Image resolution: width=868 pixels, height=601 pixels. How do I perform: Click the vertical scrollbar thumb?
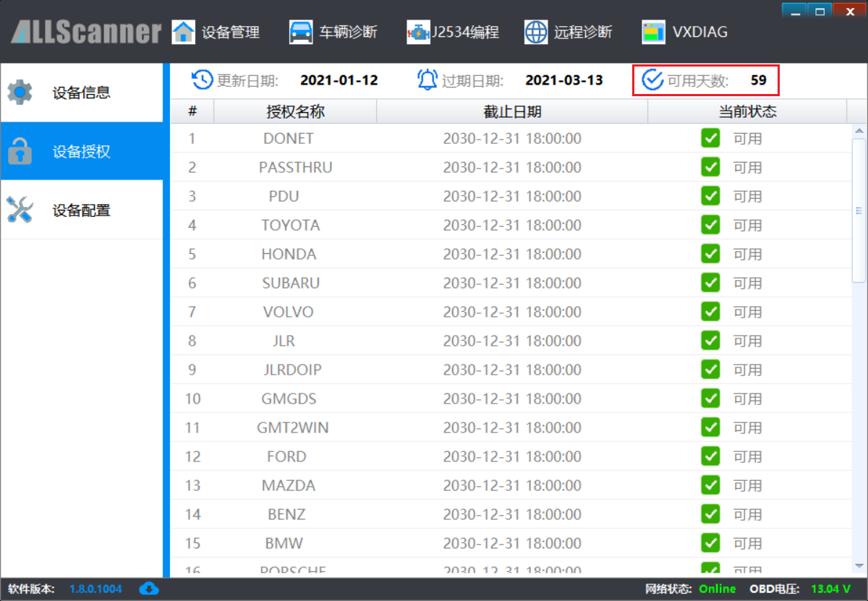pyautogui.click(x=859, y=211)
